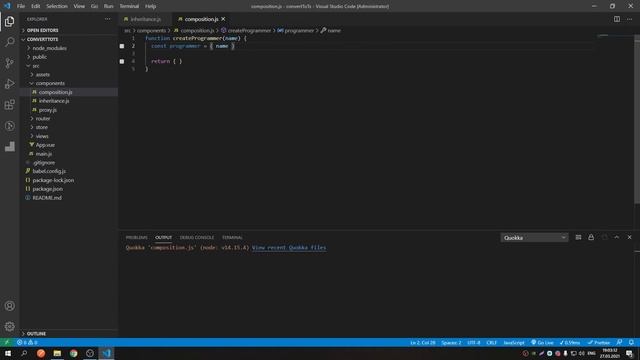Clear the Output panel
640x360 pixels.
pyautogui.click(x=578, y=237)
